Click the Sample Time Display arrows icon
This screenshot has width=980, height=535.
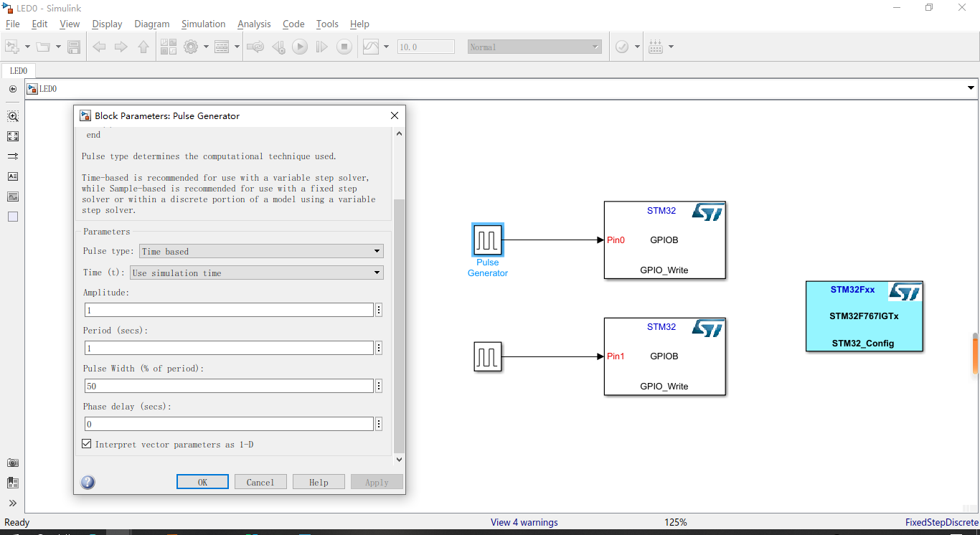13,156
